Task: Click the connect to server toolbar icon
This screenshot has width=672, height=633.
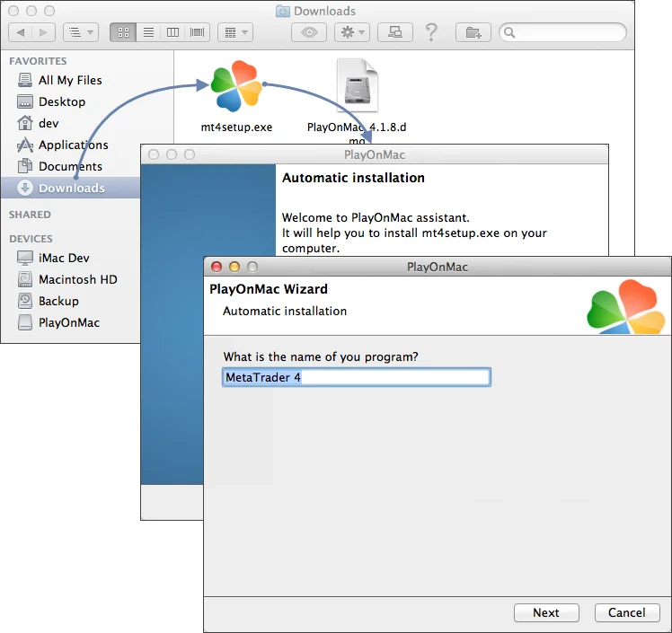Action: point(394,32)
